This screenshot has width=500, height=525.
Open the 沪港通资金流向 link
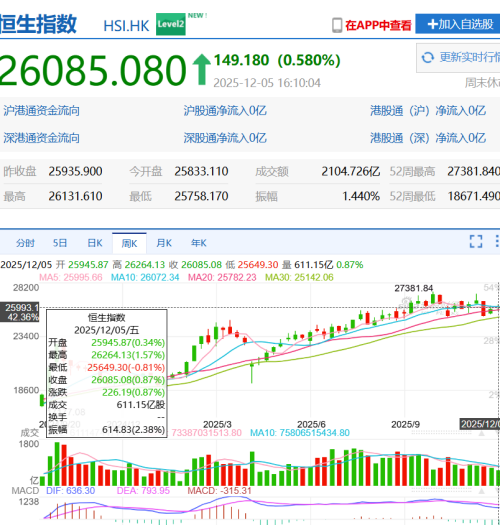coord(42,111)
